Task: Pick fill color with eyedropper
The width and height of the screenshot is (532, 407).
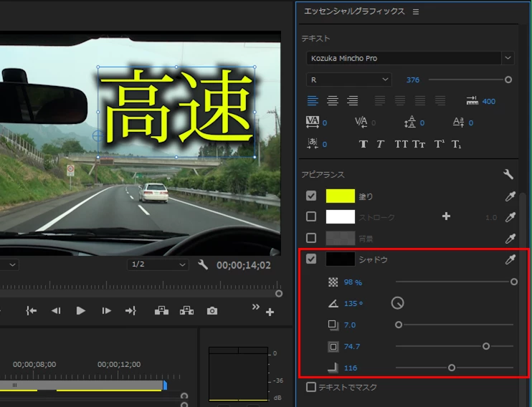Action: tap(510, 196)
